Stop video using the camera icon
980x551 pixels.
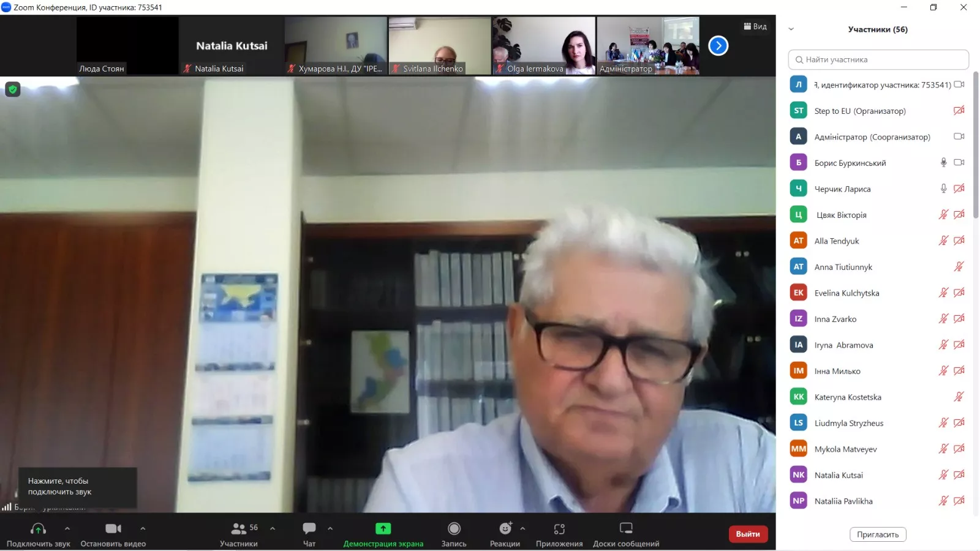point(113,529)
